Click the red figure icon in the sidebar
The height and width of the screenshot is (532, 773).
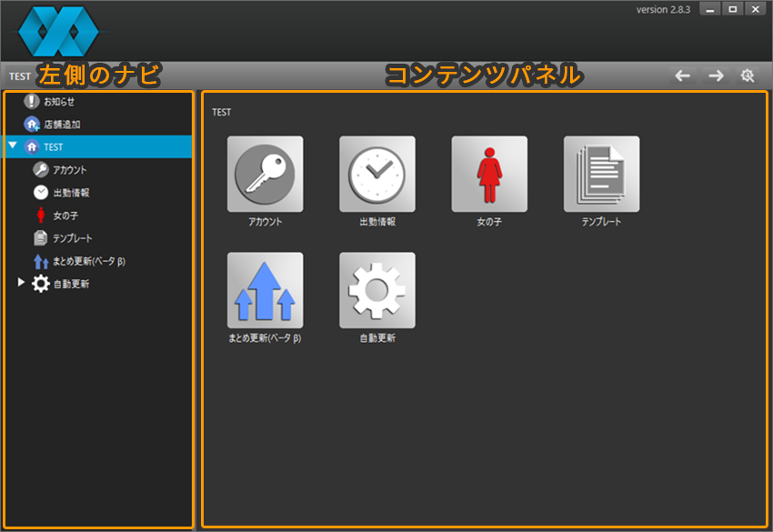point(41,215)
